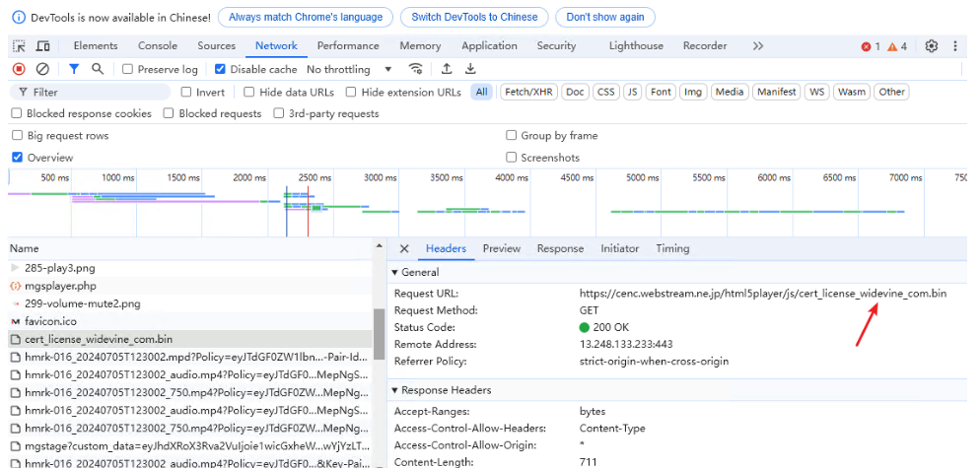Viewport: 980px width, 468px height.
Task: Enable Hide extension URLs
Action: pos(351,92)
